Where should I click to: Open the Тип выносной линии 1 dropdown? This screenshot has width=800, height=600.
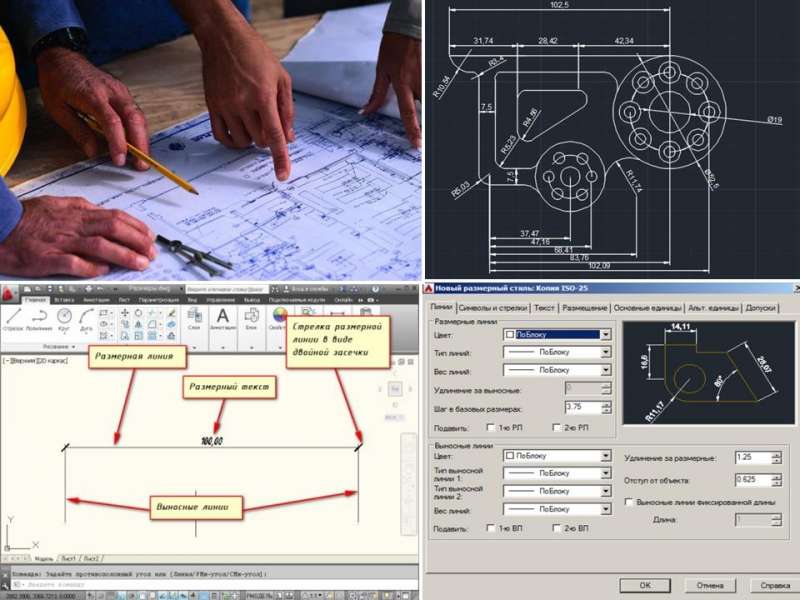[605, 473]
